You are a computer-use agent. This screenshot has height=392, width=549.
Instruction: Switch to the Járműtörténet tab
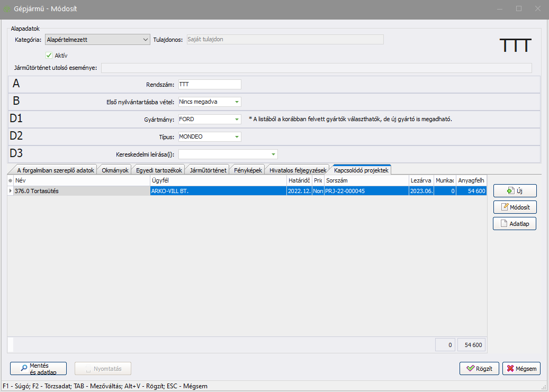click(209, 170)
